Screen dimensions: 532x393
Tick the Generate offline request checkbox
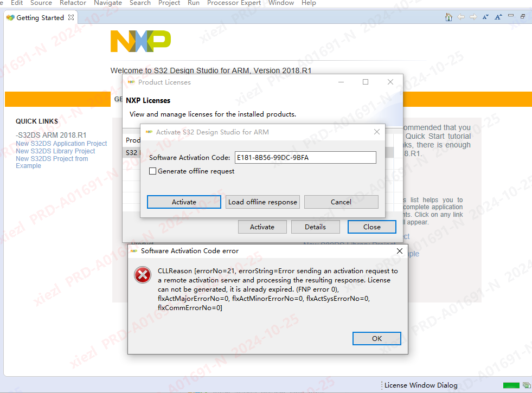153,171
